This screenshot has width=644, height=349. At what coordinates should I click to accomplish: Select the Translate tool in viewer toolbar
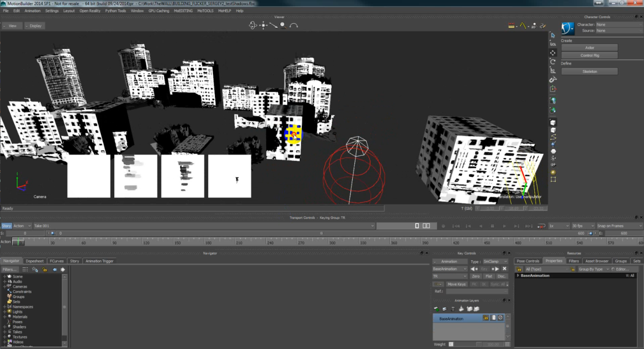coord(553,53)
